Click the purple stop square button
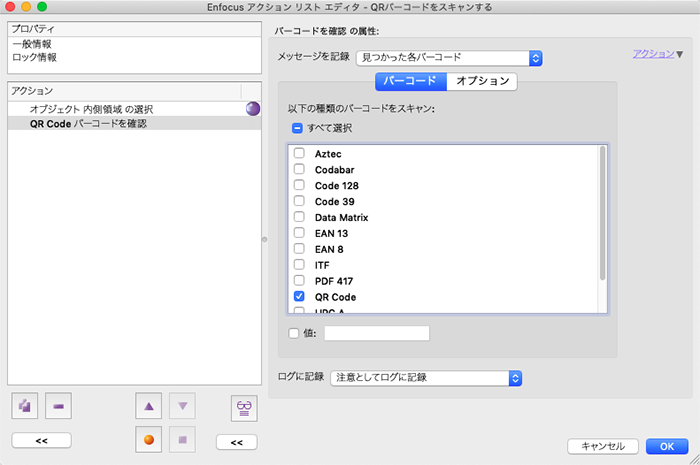The height and width of the screenshot is (465, 700). point(182,440)
